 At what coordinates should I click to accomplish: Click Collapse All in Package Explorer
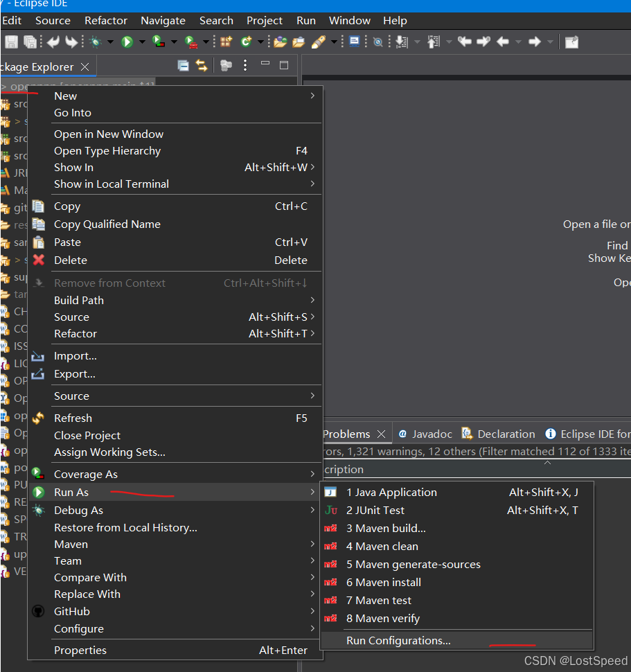pyautogui.click(x=184, y=66)
